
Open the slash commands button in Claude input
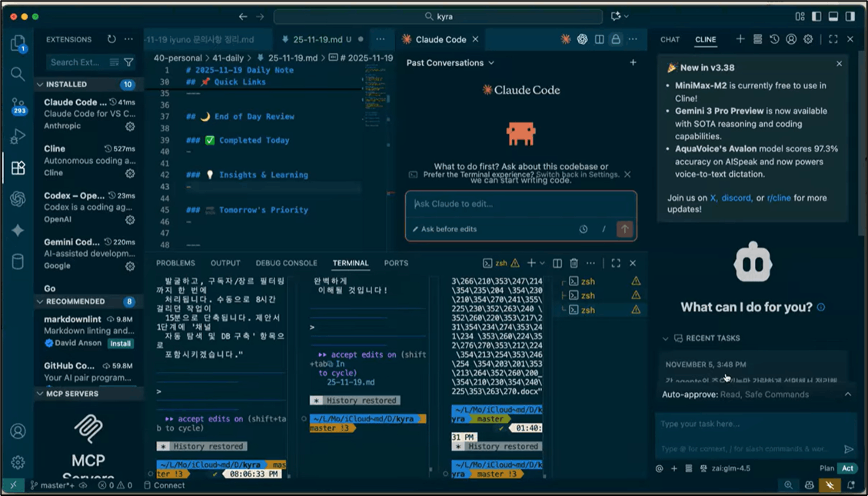tap(604, 228)
